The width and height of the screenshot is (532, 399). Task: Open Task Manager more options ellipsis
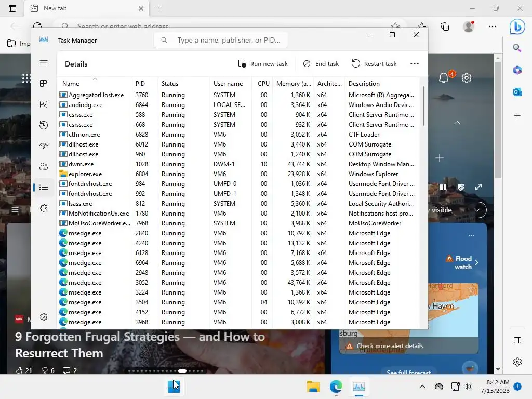coord(414,64)
